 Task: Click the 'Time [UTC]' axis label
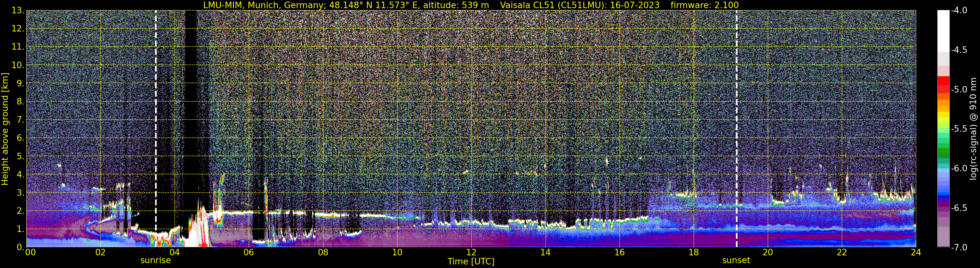[x=471, y=262]
